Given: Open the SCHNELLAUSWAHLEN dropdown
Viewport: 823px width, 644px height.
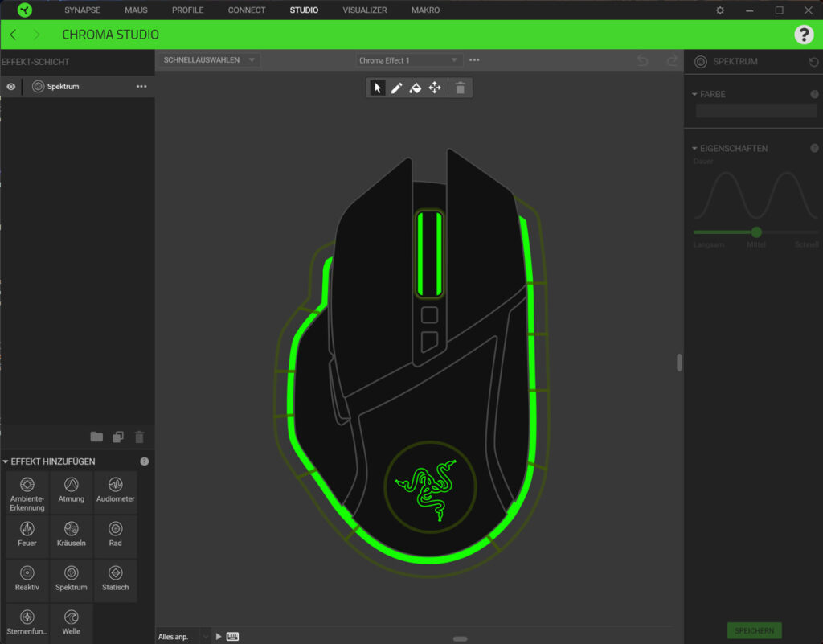Looking at the screenshot, I should (x=208, y=59).
